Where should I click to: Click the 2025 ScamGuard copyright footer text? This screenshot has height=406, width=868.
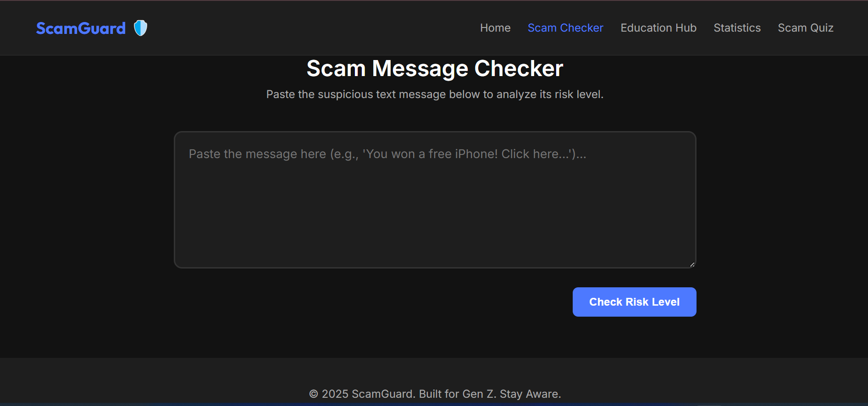click(x=435, y=394)
